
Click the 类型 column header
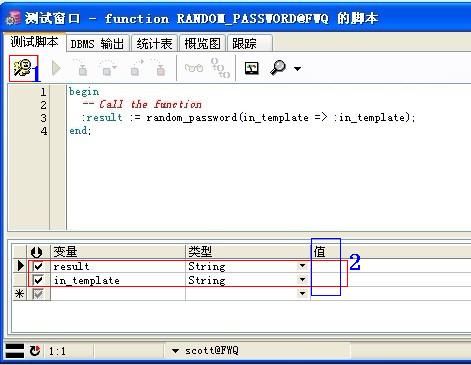248,252
